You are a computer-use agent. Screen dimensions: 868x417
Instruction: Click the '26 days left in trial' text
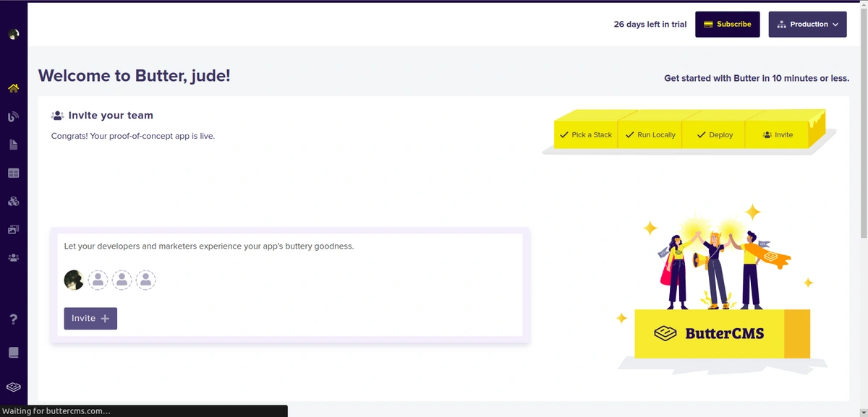point(650,24)
